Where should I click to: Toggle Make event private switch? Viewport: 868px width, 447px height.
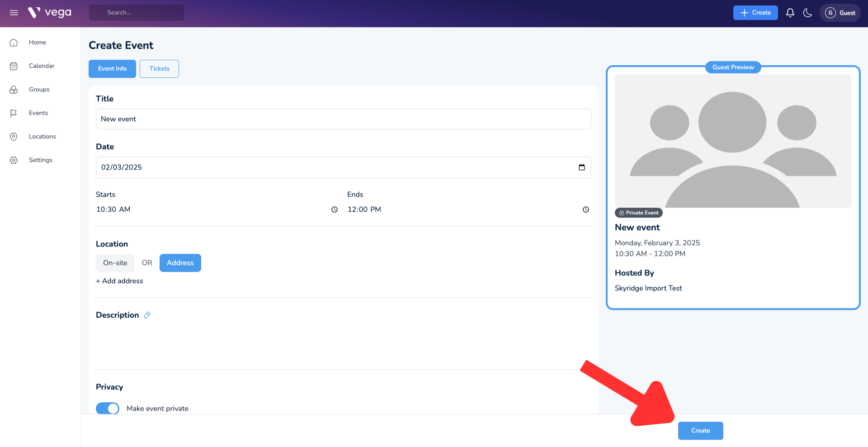(x=108, y=408)
